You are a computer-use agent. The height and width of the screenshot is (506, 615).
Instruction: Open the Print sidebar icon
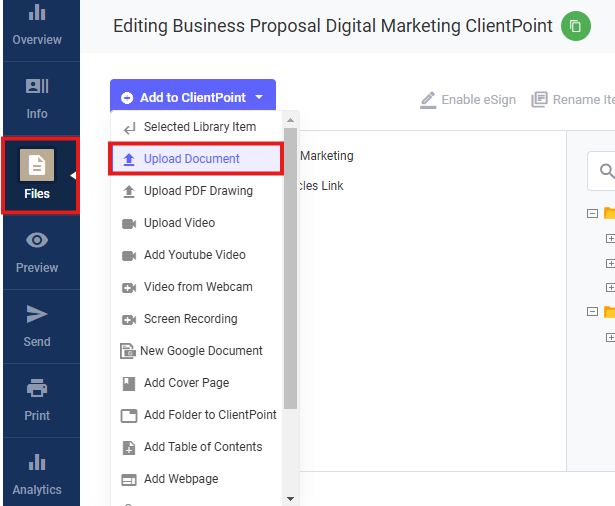click(37, 388)
